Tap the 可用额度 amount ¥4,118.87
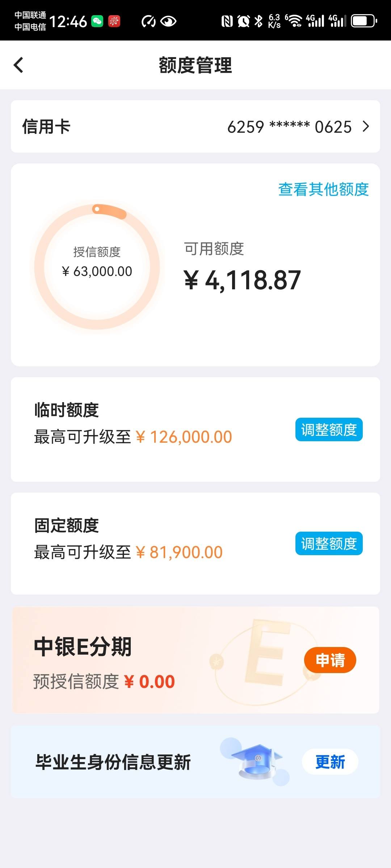Image resolution: width=391 pixels, height=868 pixels. (x=242, y=280)
